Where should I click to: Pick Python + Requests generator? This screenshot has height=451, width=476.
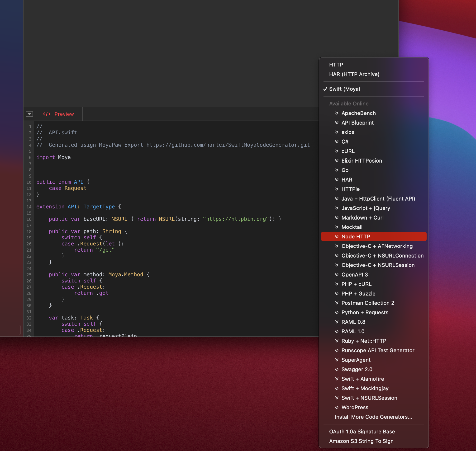[x=365, y=313]
